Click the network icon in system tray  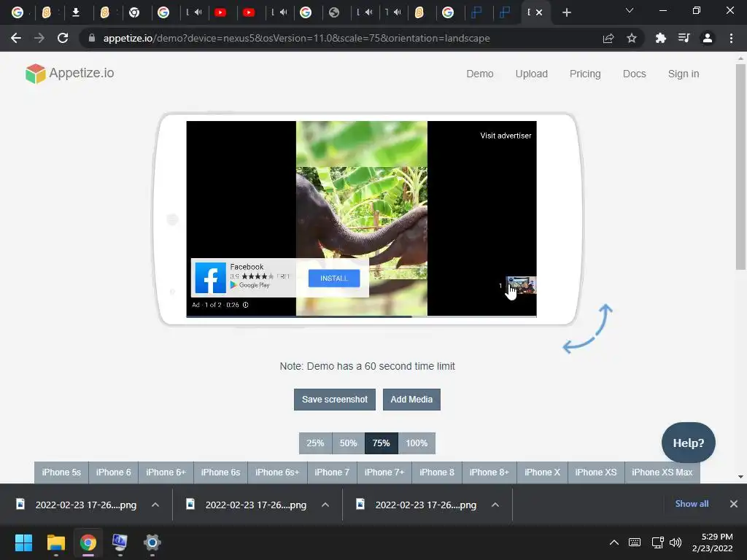[657, 542]
